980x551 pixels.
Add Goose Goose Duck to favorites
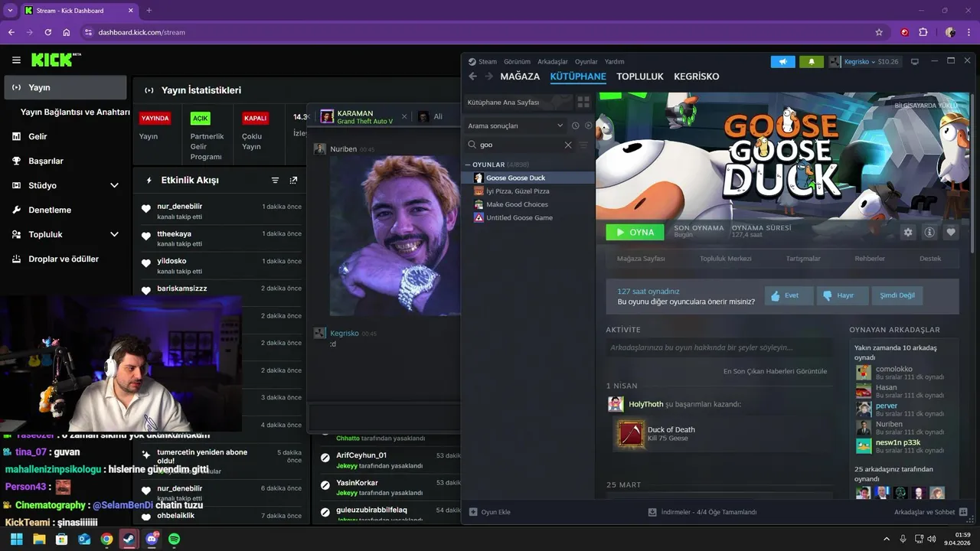[951, 232]
